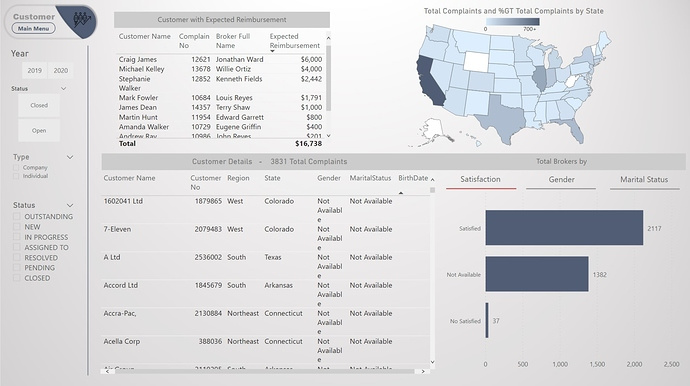Sort by Expected Reimbursement column header
690x386 pixels.
294,41
